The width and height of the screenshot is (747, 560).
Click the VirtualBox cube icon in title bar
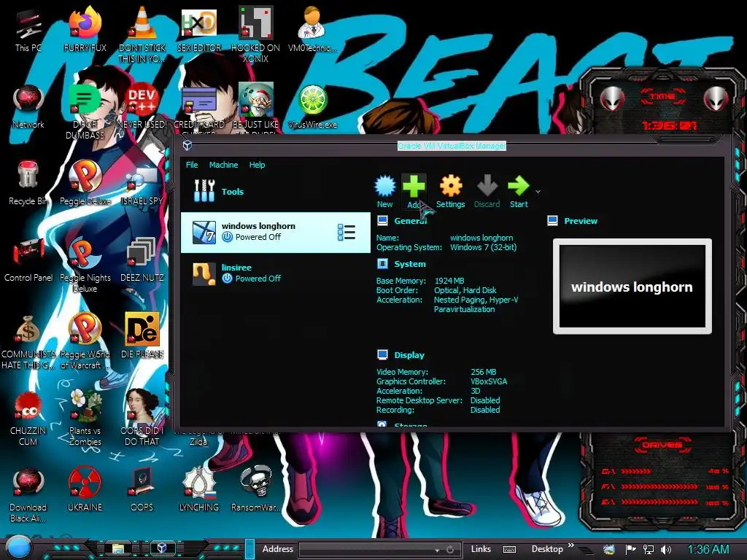187,146
